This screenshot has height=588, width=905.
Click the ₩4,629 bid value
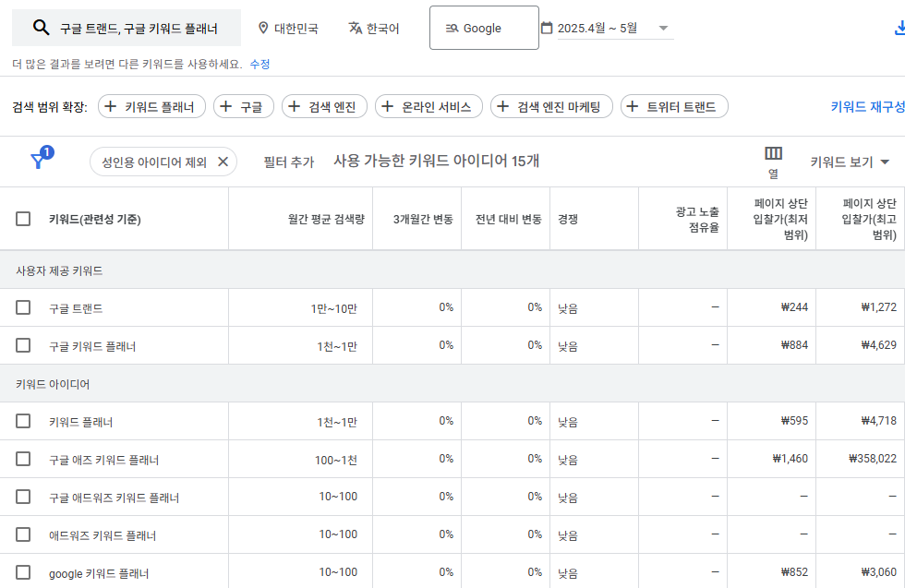878,345
